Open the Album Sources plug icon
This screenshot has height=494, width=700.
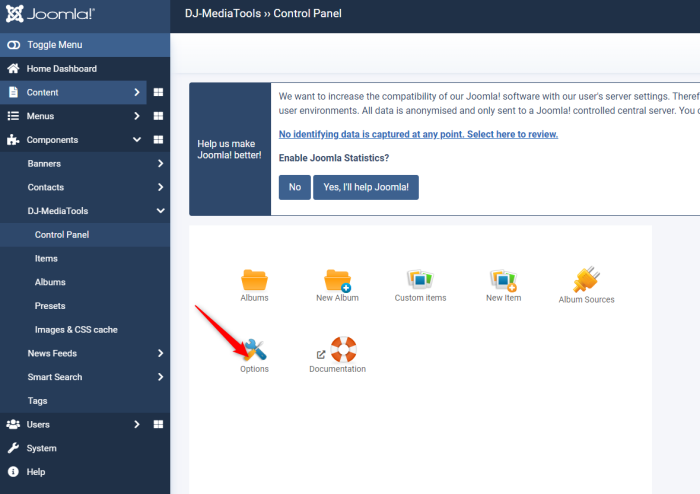click(x=586, y=279)
